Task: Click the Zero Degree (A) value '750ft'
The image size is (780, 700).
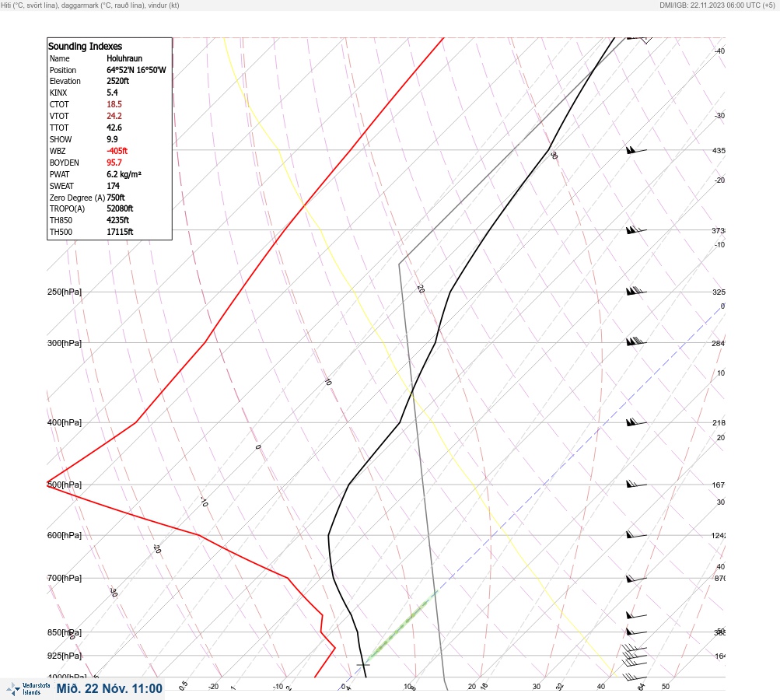Action: 116,198
